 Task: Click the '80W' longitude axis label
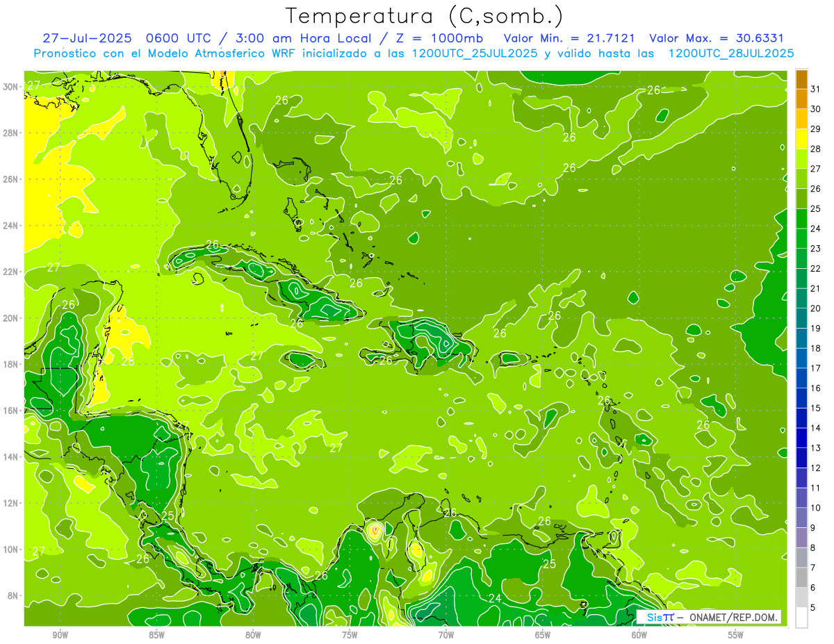point(253,635)
